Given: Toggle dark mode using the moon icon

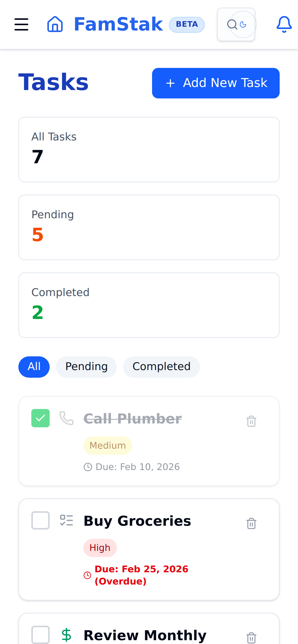Looking at the screenshot, I should pyautogui.click(x=242, y=24).
